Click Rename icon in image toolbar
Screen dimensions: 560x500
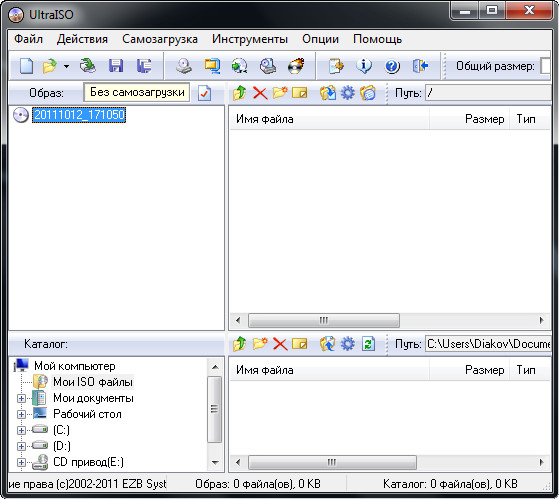(x=300, y=93)
